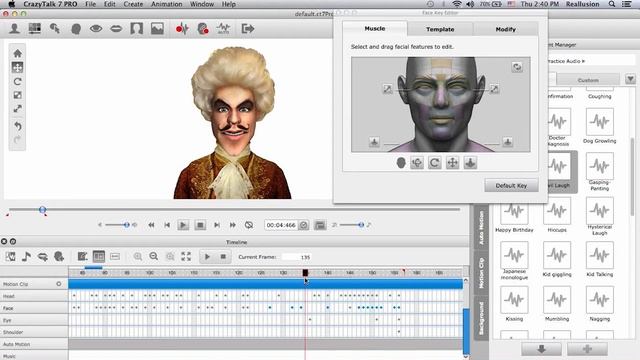Click the Play button in playback controls

[183, 225]
